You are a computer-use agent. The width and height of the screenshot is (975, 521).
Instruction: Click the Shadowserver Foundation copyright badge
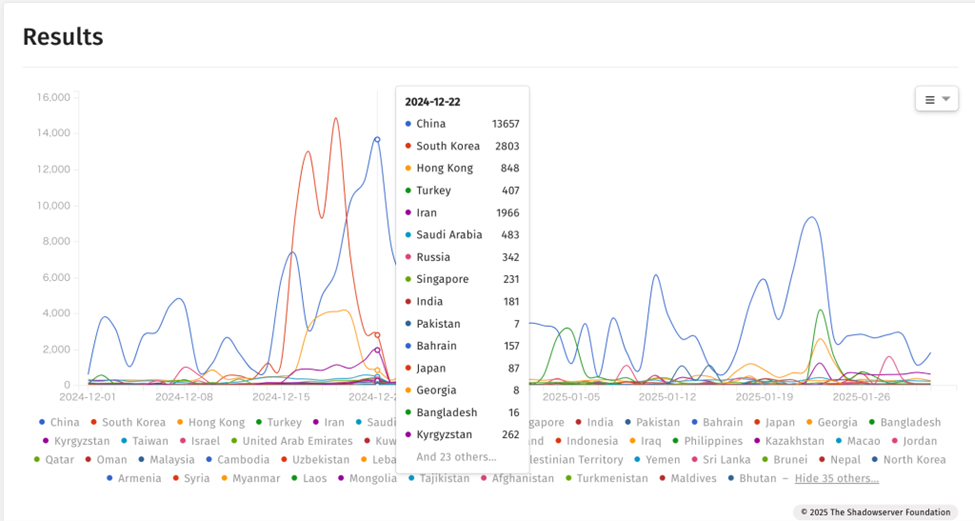tap(877, 512)
